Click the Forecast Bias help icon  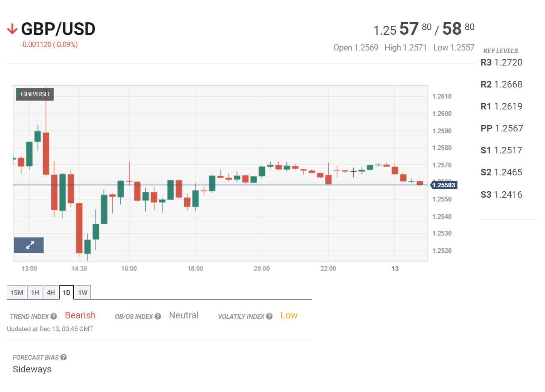pos(64,357)
